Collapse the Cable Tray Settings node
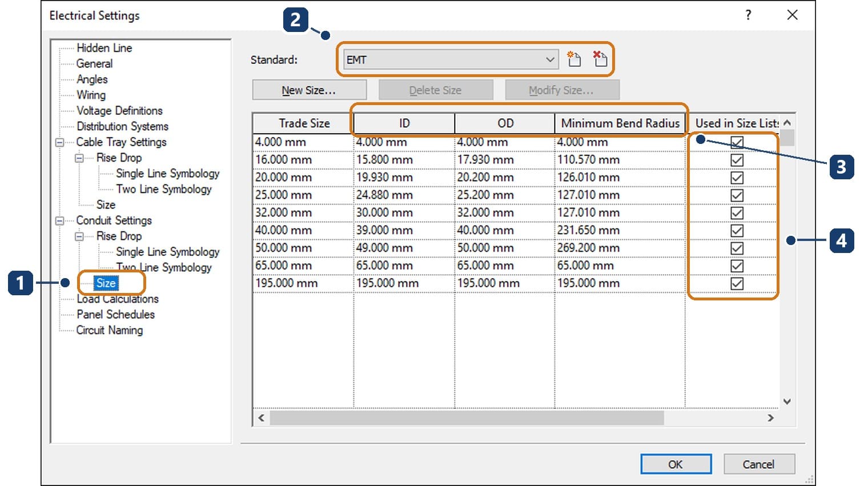Screen dimensions: 868x486 coord(59,142)
